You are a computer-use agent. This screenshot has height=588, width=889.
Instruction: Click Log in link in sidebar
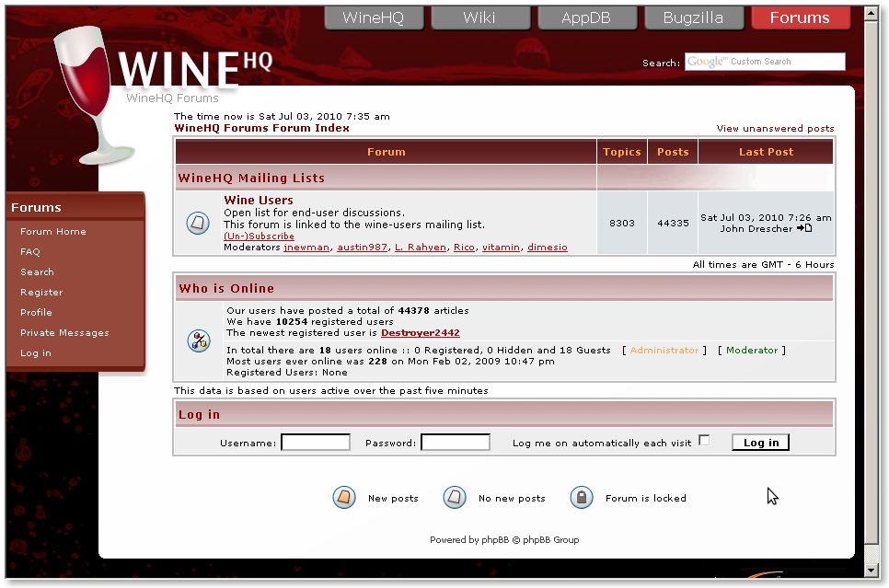tap(36, 353)
